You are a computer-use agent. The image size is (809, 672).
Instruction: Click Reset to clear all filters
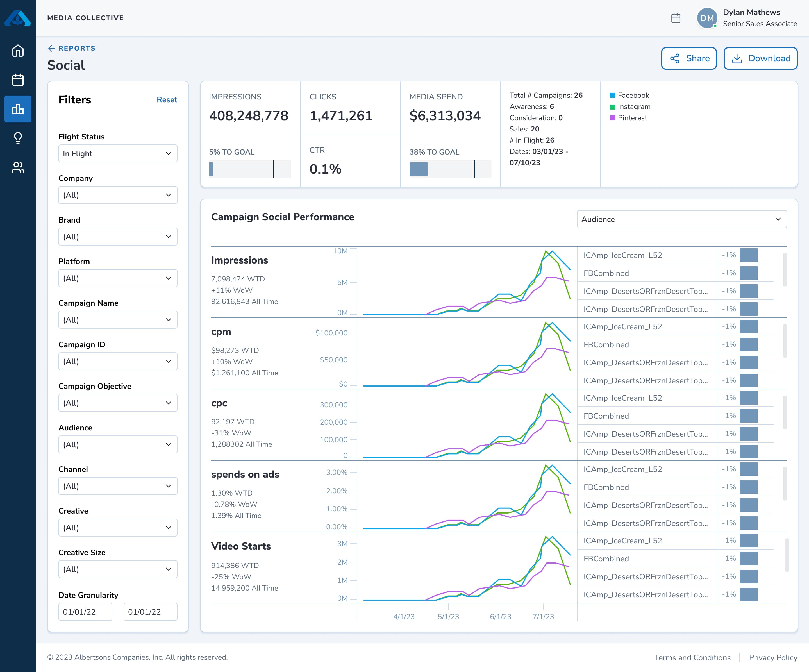point(167,99)
